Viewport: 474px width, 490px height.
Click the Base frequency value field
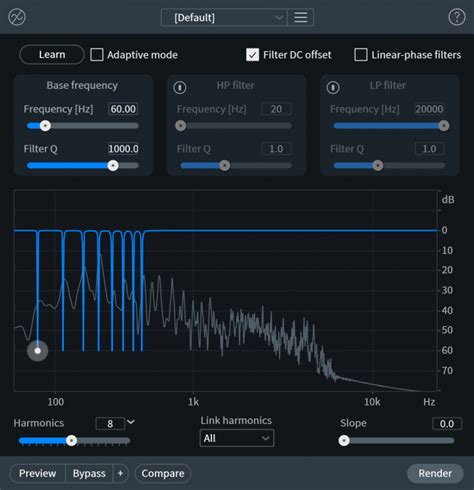tap(123, 109)
